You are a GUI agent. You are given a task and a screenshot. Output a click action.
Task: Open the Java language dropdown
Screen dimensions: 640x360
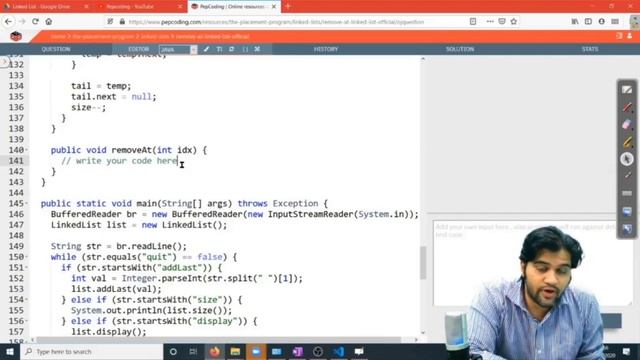coord(178,49)
